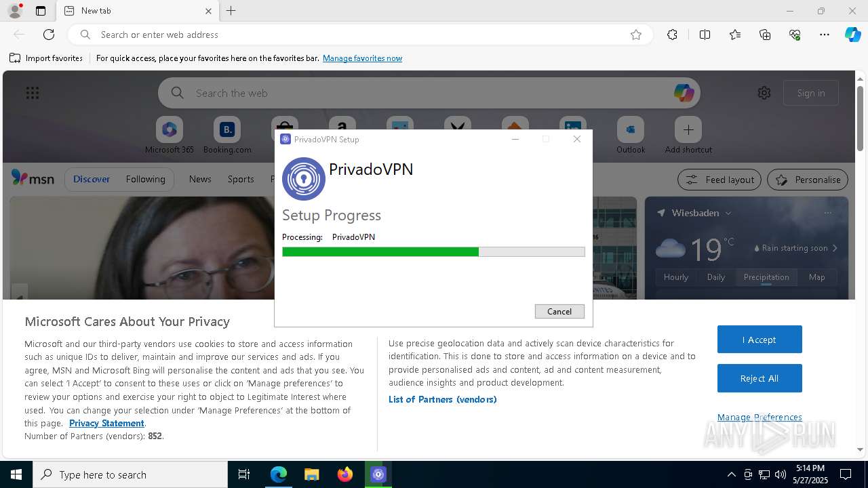The image size is (868, 488).
Task: Open Edge extensions menu
Action: (x=672, y=35)
